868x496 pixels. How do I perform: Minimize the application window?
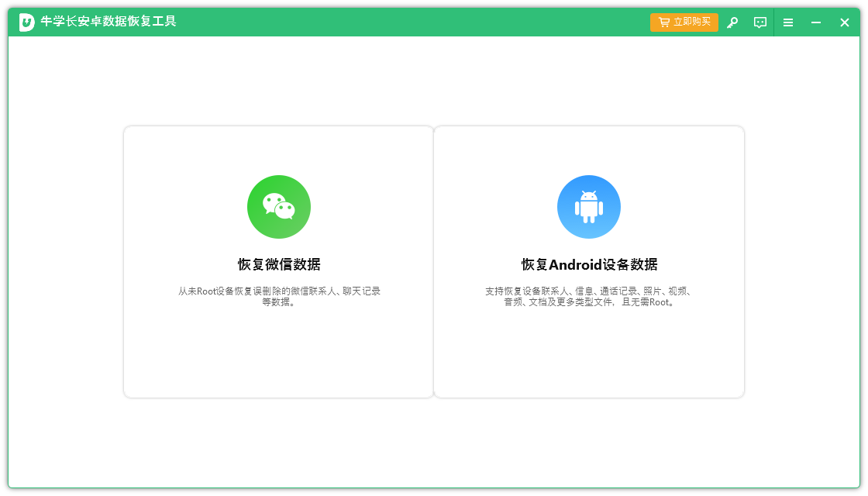pos(816,22)
